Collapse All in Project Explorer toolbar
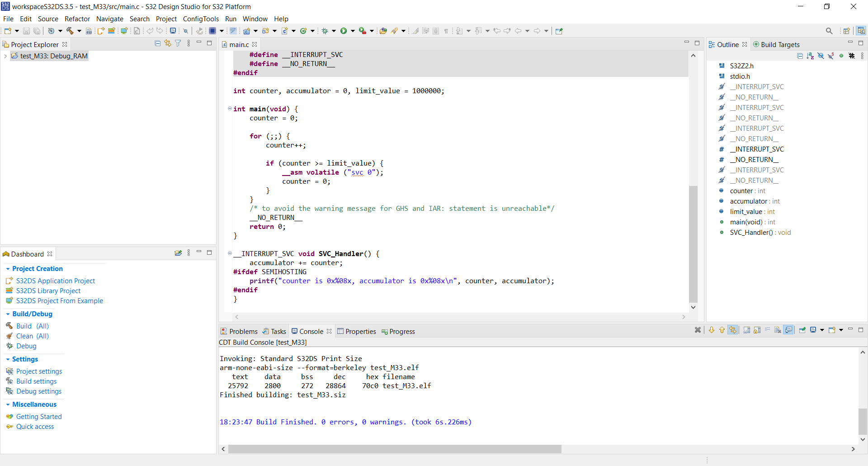 [x=158, y=43]
